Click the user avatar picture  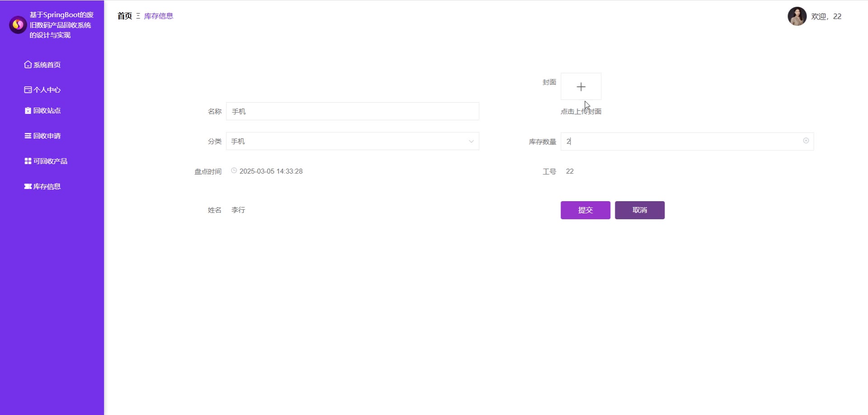tap(797, 16)
